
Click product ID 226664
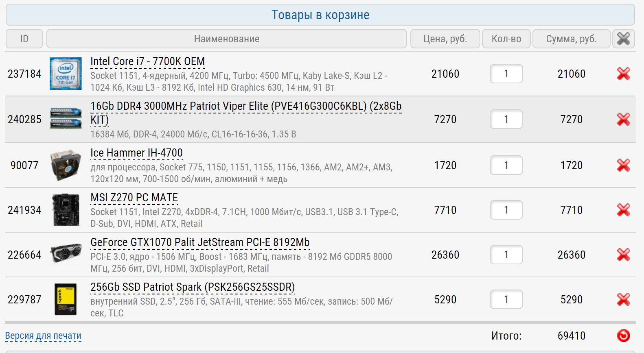[24, 255]
